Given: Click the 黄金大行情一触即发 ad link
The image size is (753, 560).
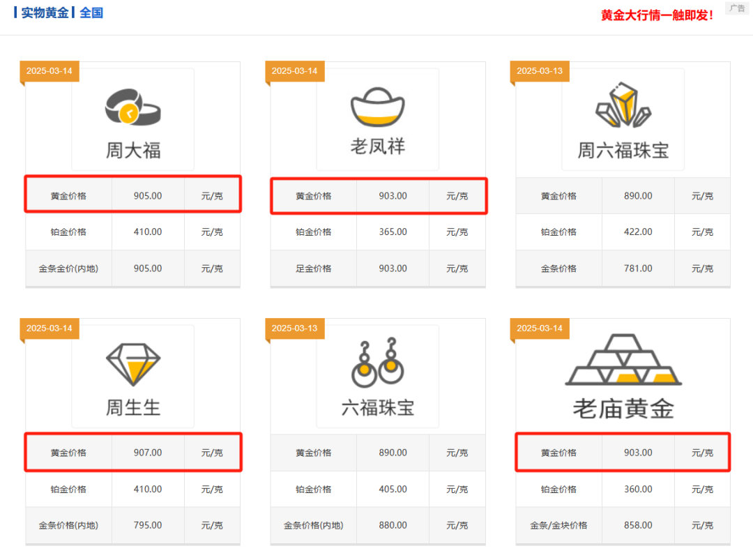Looking at the screenshot, I should click(657, 15).
